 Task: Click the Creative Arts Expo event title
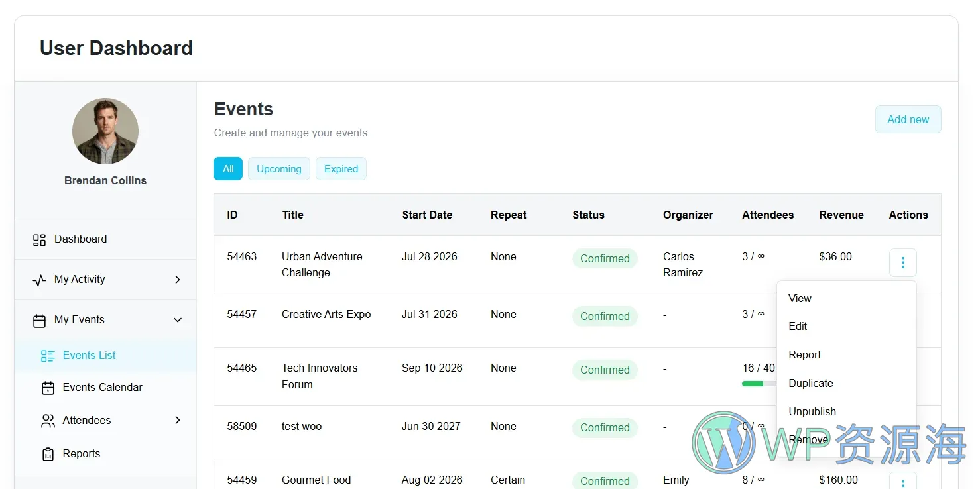click(x=326, y=314)
